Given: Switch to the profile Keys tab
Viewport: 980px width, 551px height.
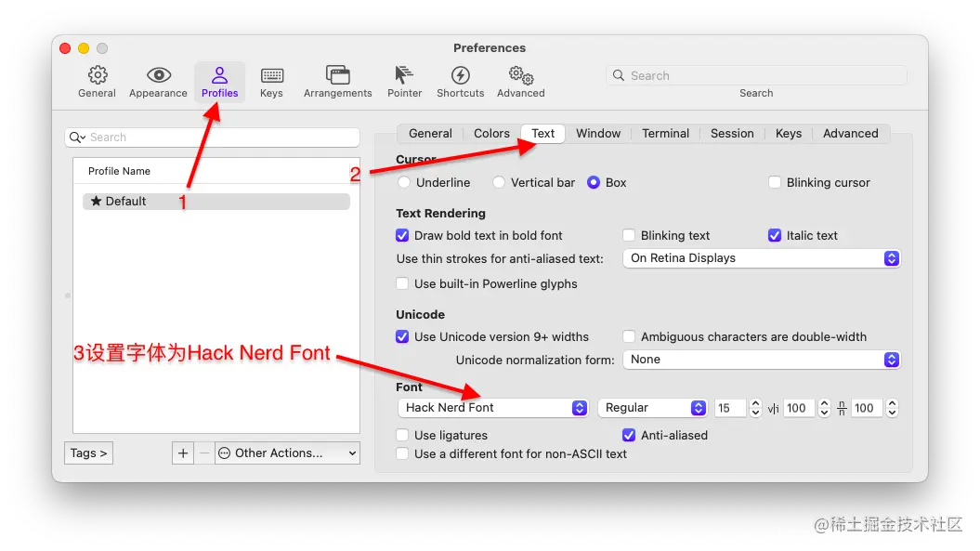Looking at the screenshot, I should [x=788, y=134].
